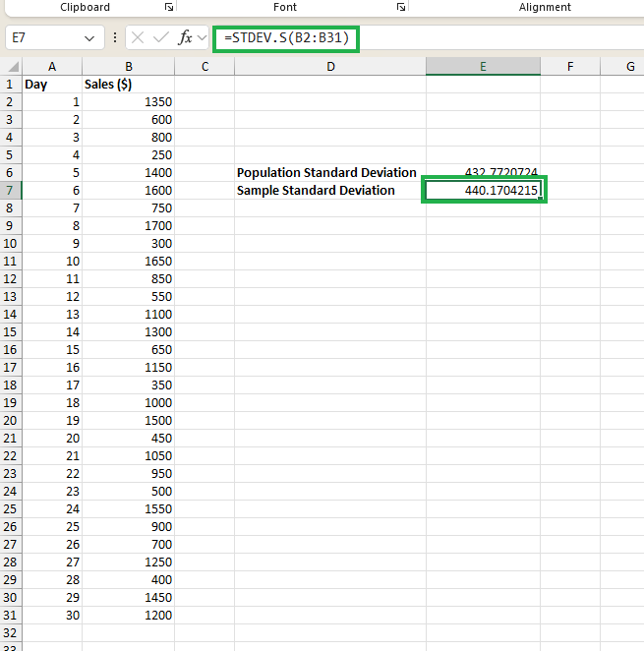The image size is (644, 651).
Task: Select column C header
Action: point(205,67)
